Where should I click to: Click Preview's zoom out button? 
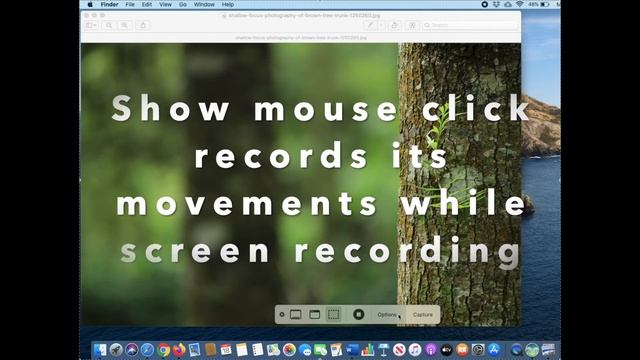click(109, 25)
